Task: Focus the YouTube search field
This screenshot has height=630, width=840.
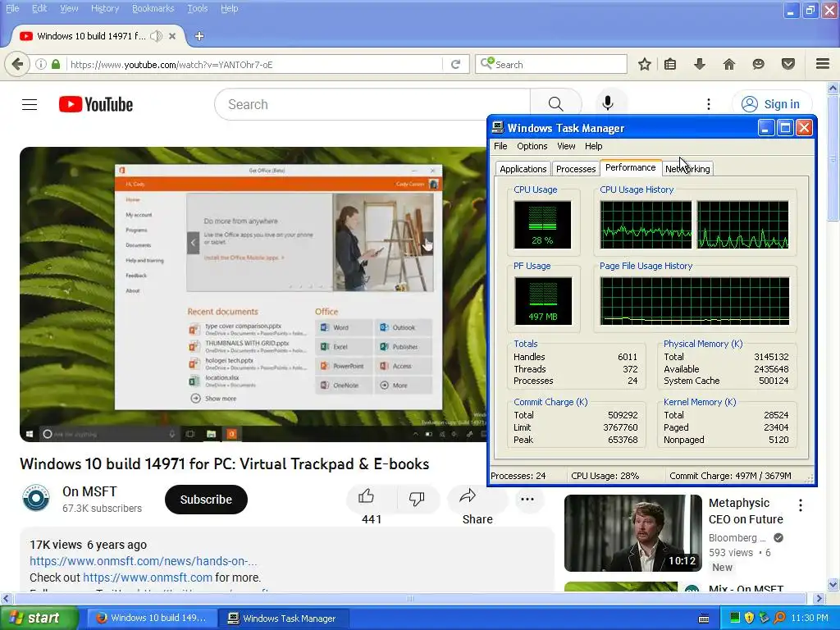Action: point(372,104)
